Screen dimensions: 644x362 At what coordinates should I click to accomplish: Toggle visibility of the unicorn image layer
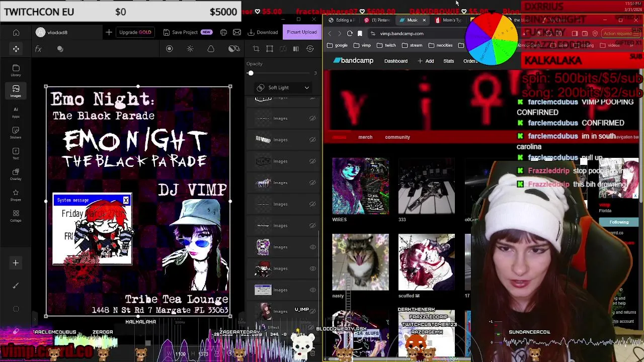(312, 183)
